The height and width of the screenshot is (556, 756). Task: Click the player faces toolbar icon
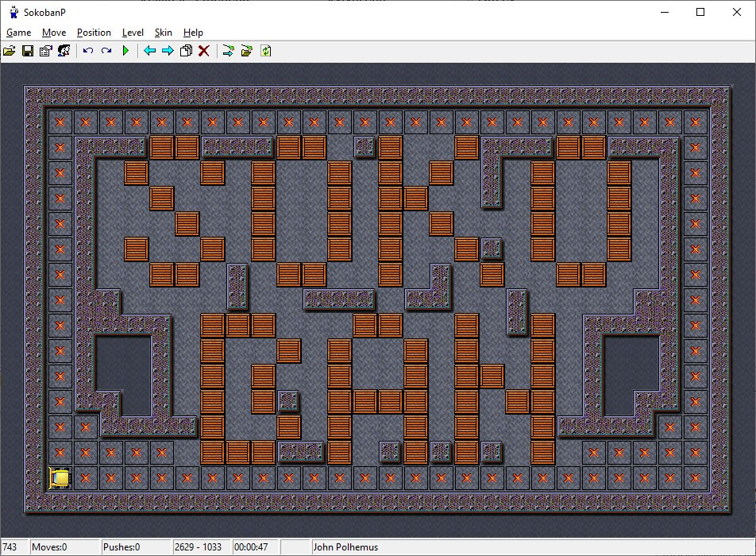pyautogui.click(x=64, y=51)
